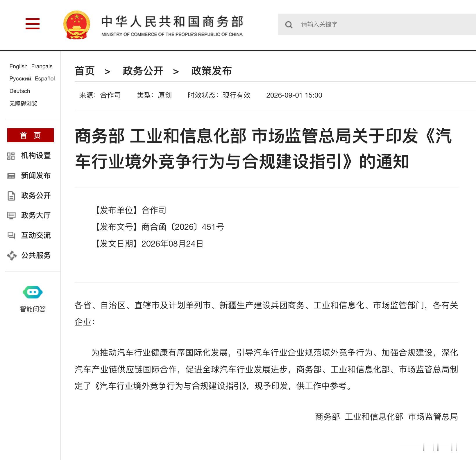Switch language to Français
476x460 pixels.
coord(42,66)
